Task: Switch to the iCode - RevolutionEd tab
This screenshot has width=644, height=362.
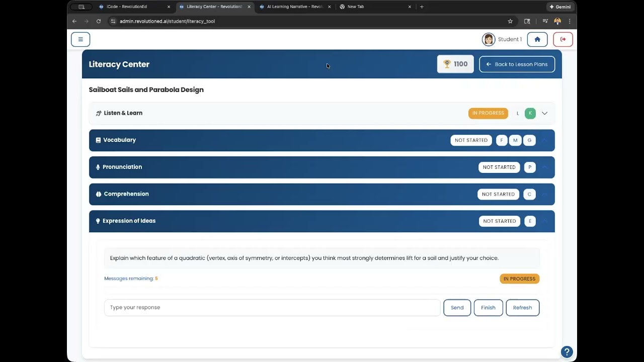Action: 134,7
